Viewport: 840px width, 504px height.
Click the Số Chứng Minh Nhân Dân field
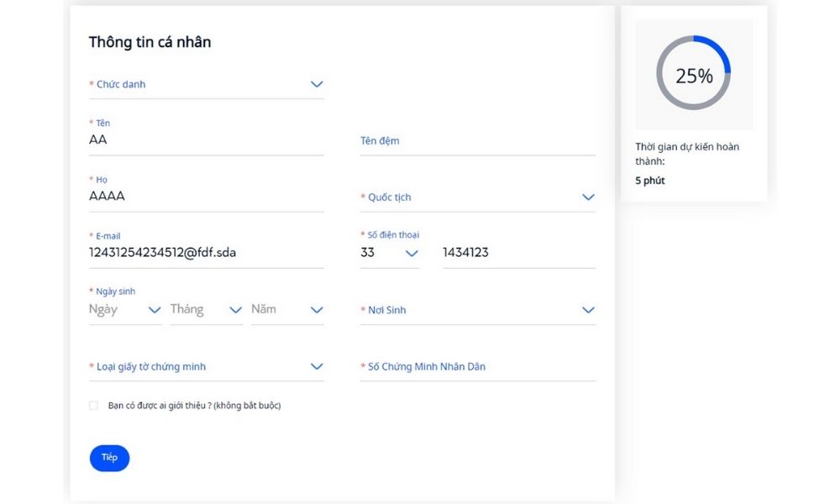477,367
